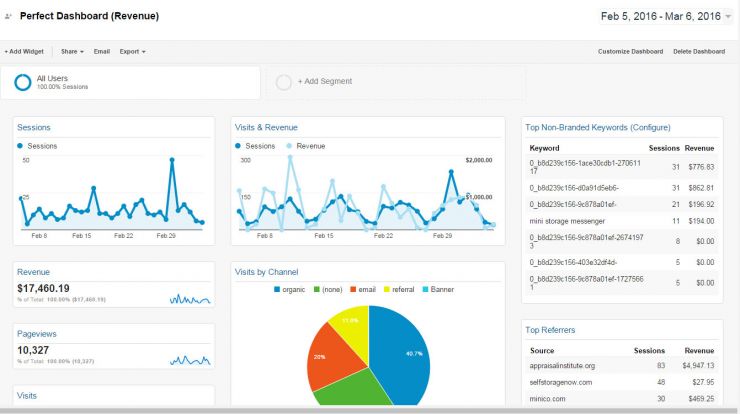740x414 pixels.
Task: Click Sessions column header in keywords table
Action: coord(664,148)
